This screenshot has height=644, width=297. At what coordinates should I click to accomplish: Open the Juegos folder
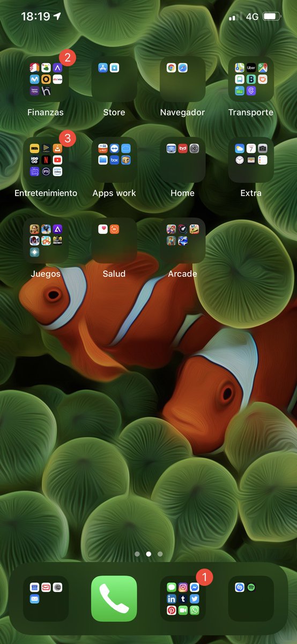(46, 240)
